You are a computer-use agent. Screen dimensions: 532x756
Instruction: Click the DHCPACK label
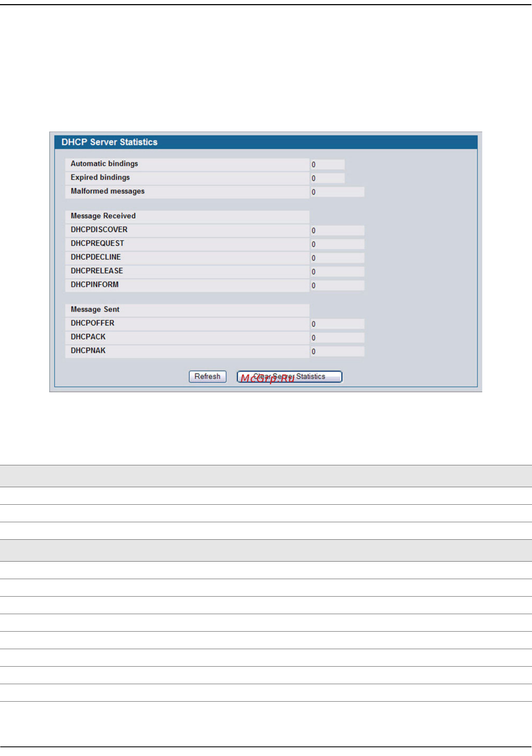point(88,337)
